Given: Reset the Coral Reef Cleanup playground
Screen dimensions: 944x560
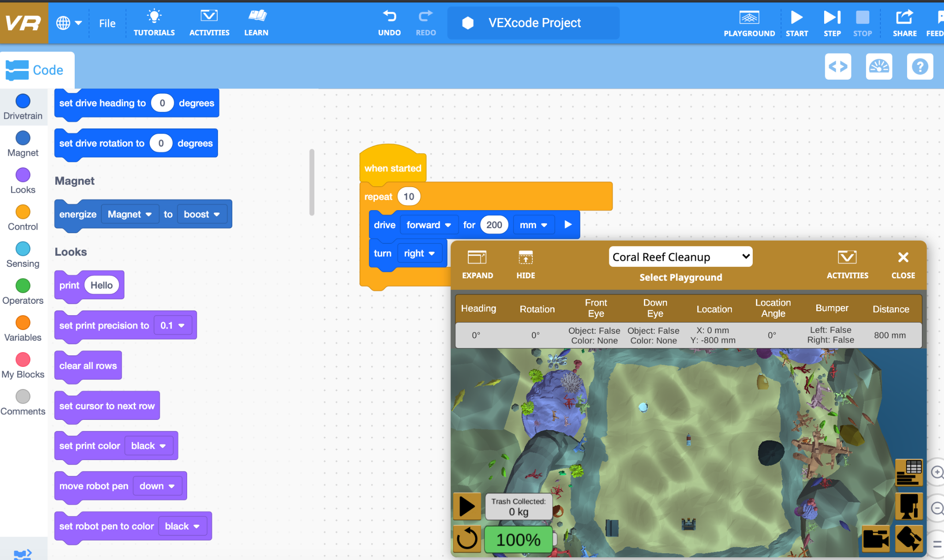Looking at the screenshot, I should (467, 539).
